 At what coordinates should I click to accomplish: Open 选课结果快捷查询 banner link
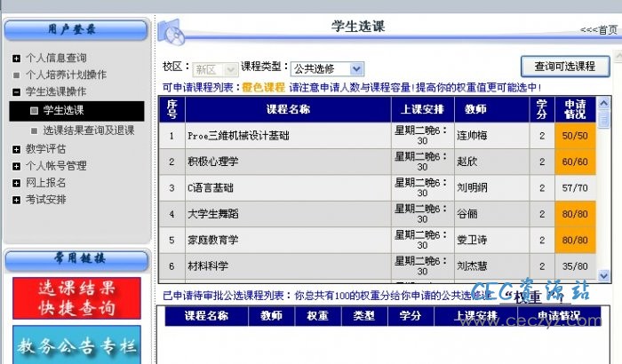(x=76, y=298)
